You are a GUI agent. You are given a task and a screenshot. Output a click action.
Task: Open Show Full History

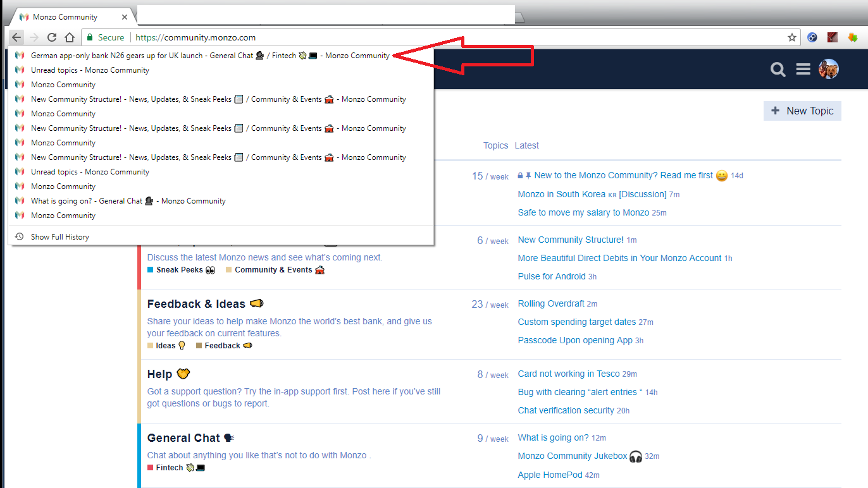[x=59, y=237]
